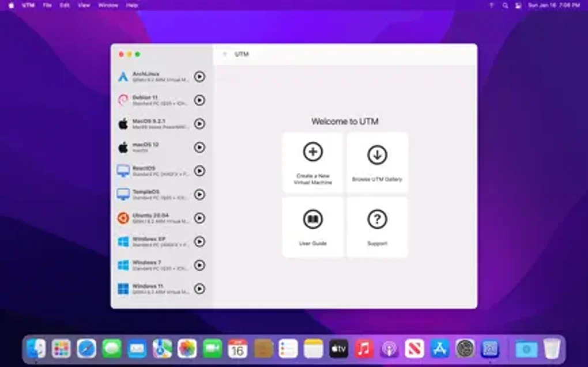Select the macOS 12 entry name
The height and width of the screenshot is (367, 588).
click(x=145, y=145)
